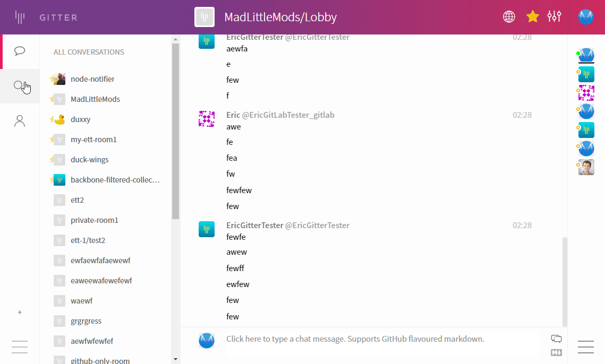Select the duck-wings room
Screen dimensions: 605x364
[x=89, y=160]
